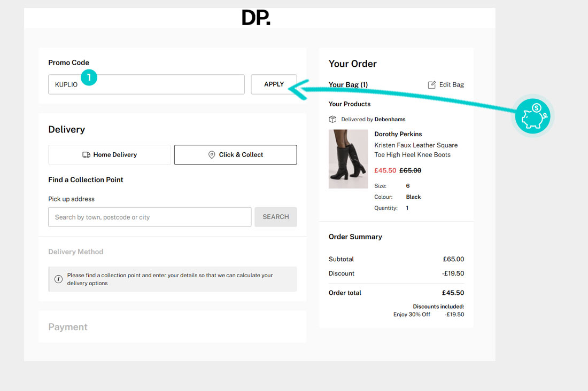This screenshot has height=391, width=588.
Task: Click the Edit Bag pencil icon
Action: pos(431,84)
